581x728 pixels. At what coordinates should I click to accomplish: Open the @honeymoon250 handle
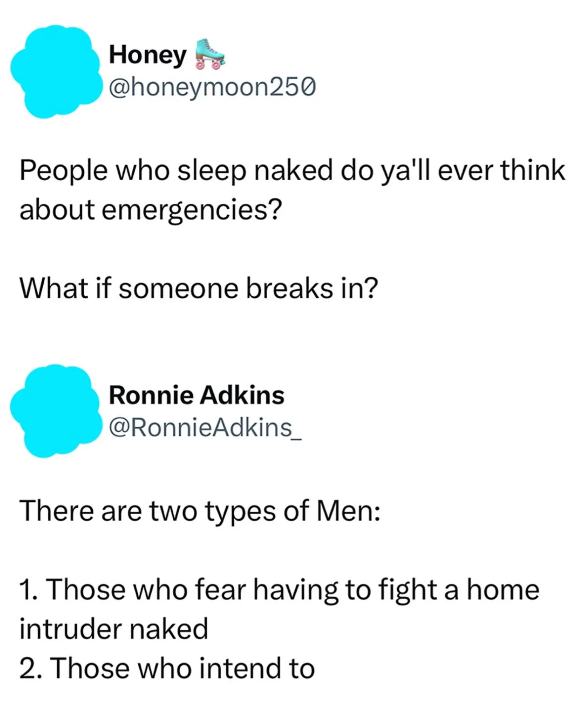pyautogui.click(x=212, y=86)
